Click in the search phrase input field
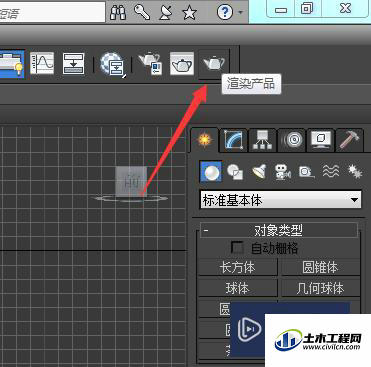This screenshot has width=371, height=367. pyautogui.click(x=52, y=13)
